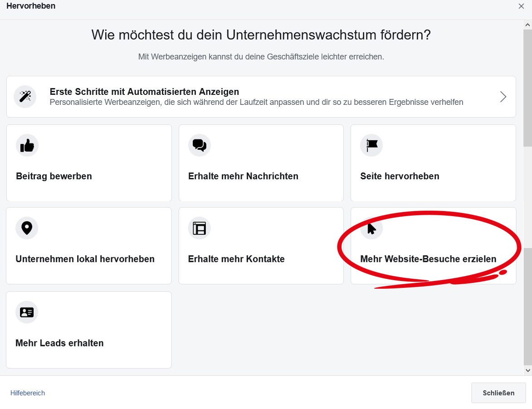
Task: Open the "Mehr Leads erhalten" option
Action: (59, 343)
